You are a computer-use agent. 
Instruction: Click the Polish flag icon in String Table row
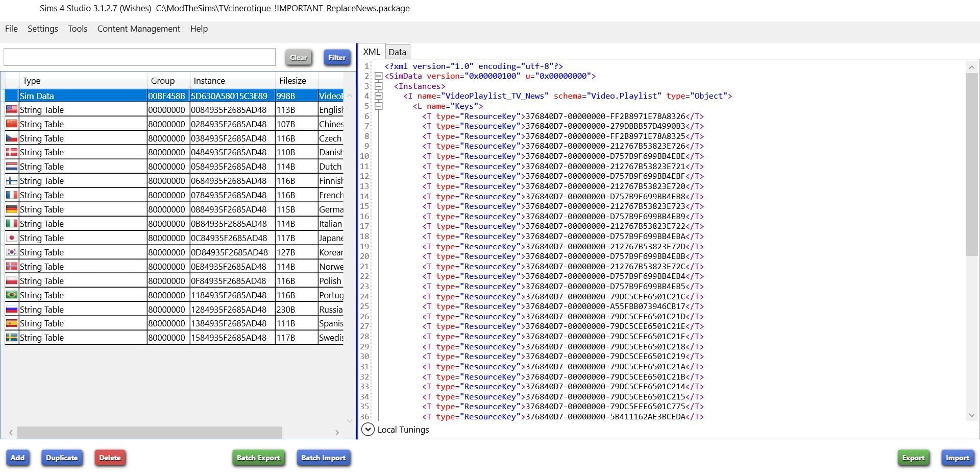click(x=11, y=280)
